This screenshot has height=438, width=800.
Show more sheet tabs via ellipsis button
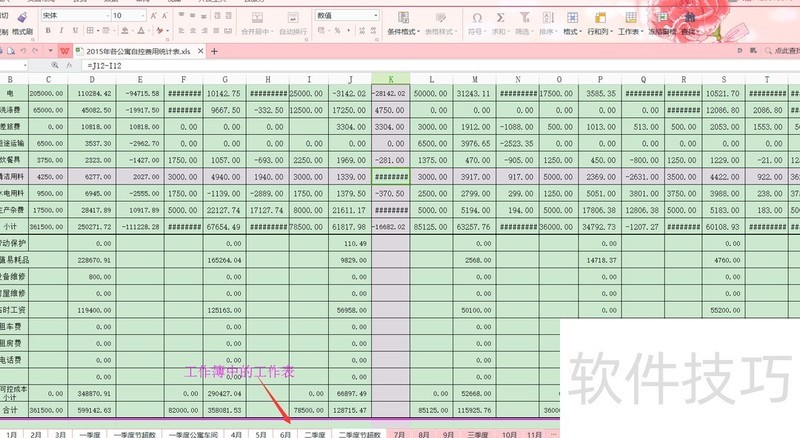click(554, 434)
